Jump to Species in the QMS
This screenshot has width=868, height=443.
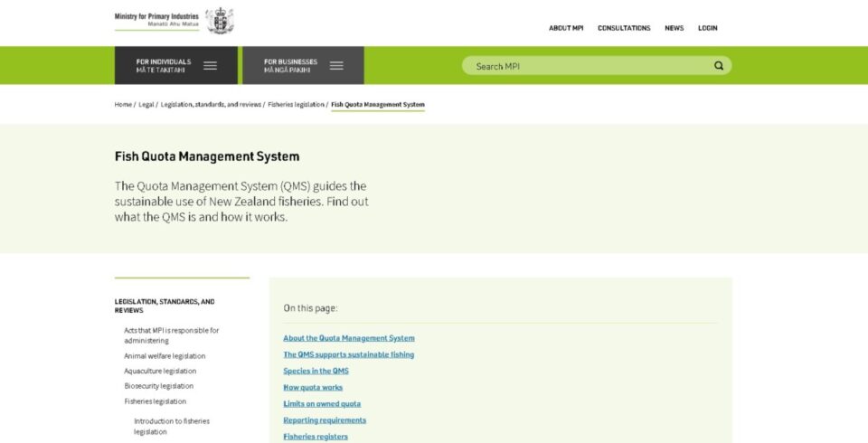tap(316, 371)
